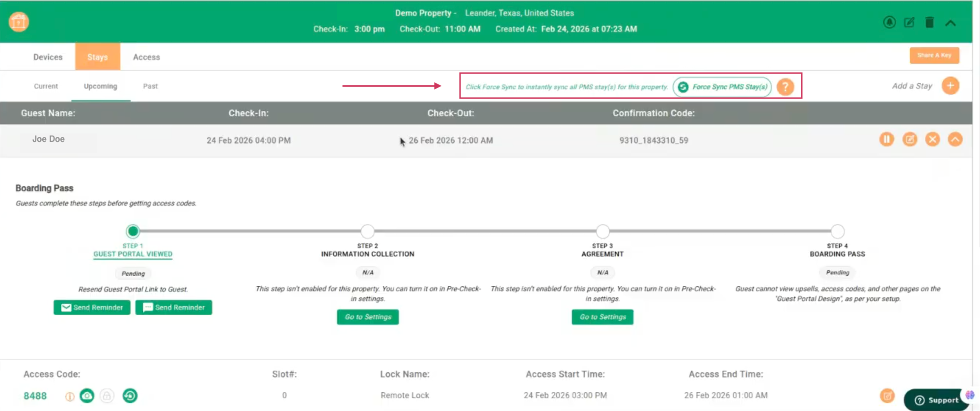
Task: Send text message reminder to guest
Action: pos(174,308)
